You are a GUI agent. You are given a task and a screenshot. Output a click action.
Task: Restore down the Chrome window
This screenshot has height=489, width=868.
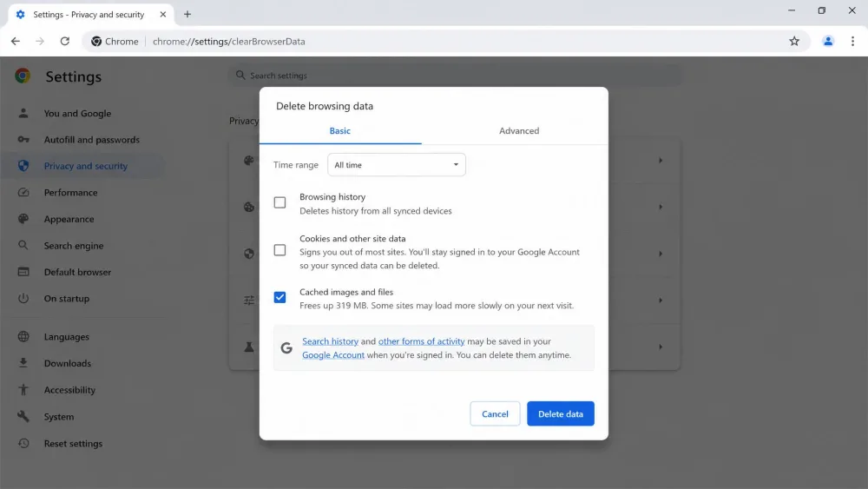pos(821,10)
